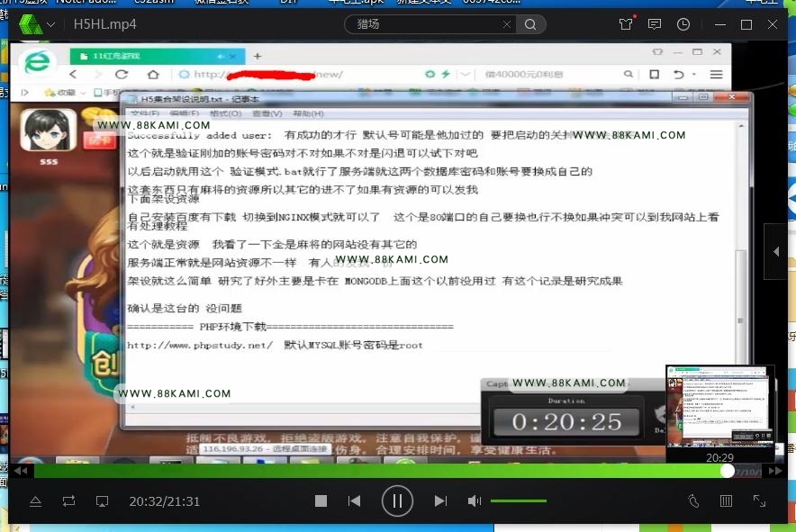The height and width of the screenshot is (532, 796).
Task: Stop the video playback
Action: tap(321, 501)
